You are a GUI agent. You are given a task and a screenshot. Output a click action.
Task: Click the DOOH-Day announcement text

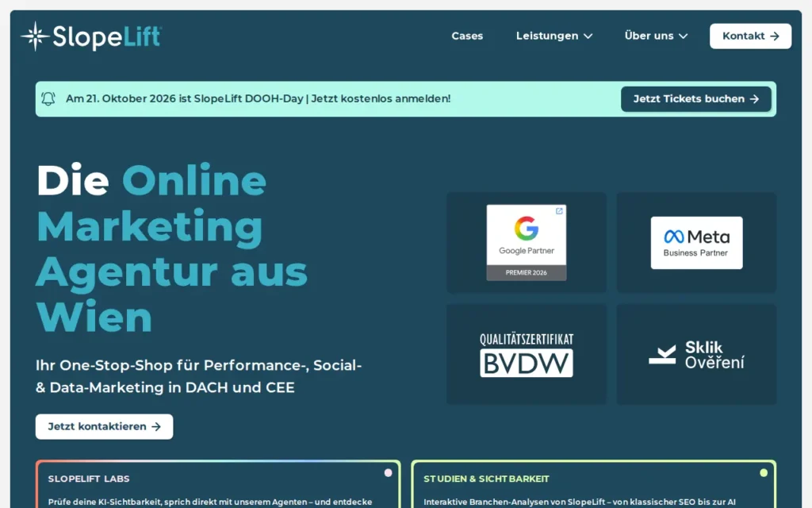tap(258, 98)
